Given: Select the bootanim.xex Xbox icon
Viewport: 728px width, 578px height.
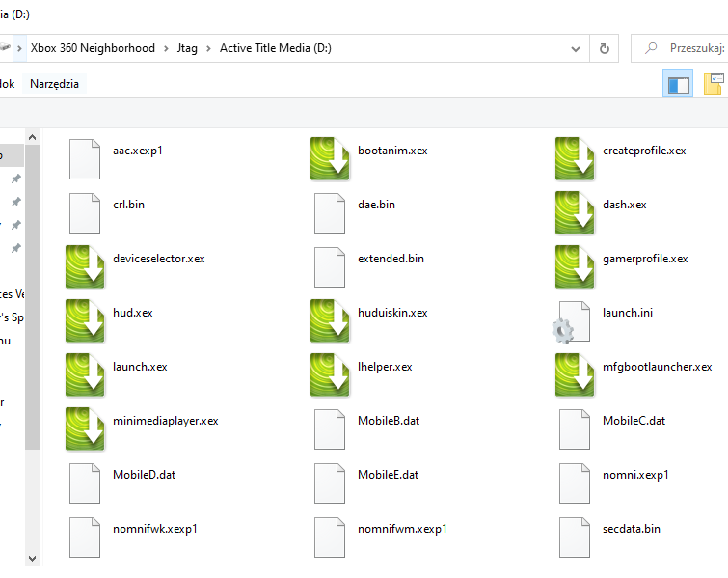Looking at the screenshot, I should (330, 159).
